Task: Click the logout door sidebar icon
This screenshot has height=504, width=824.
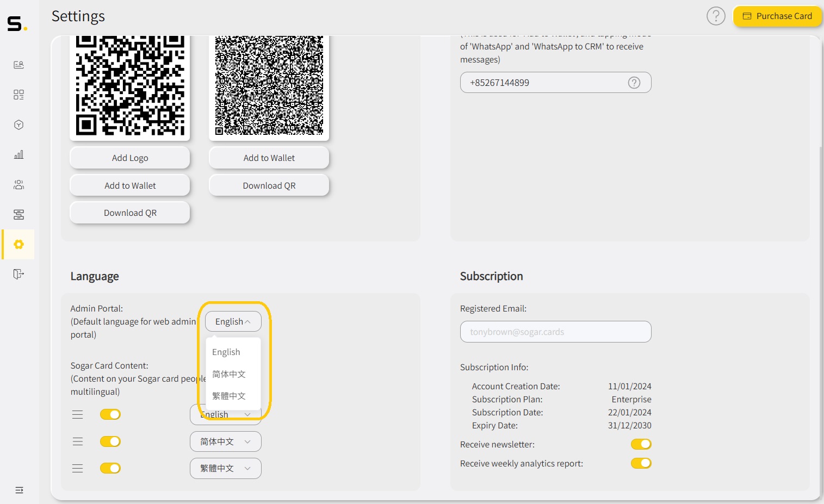Action: (x=18, y=273)
